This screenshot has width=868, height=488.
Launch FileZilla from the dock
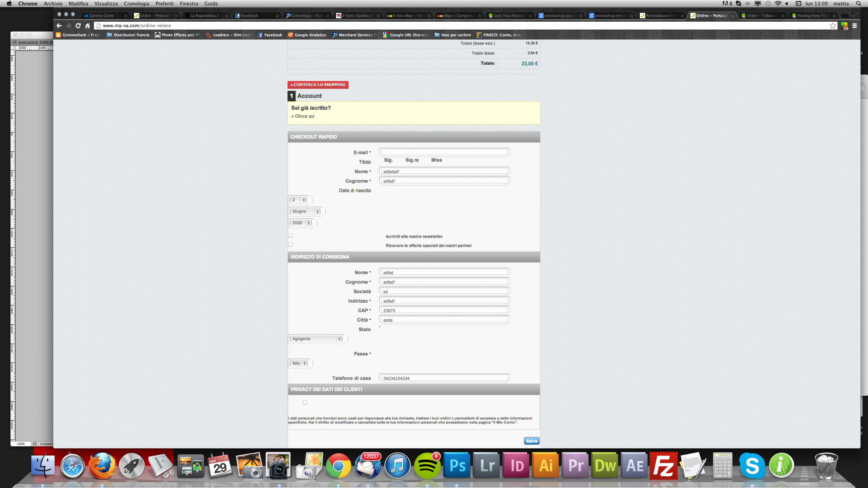(664, 466)
